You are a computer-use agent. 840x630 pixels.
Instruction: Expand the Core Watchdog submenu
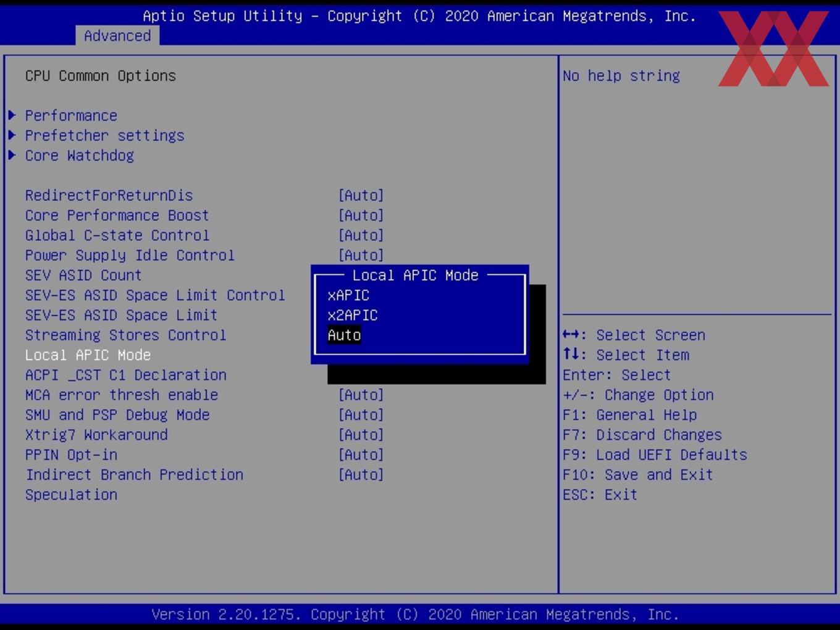pyautogui.click(x=79, y=155)
